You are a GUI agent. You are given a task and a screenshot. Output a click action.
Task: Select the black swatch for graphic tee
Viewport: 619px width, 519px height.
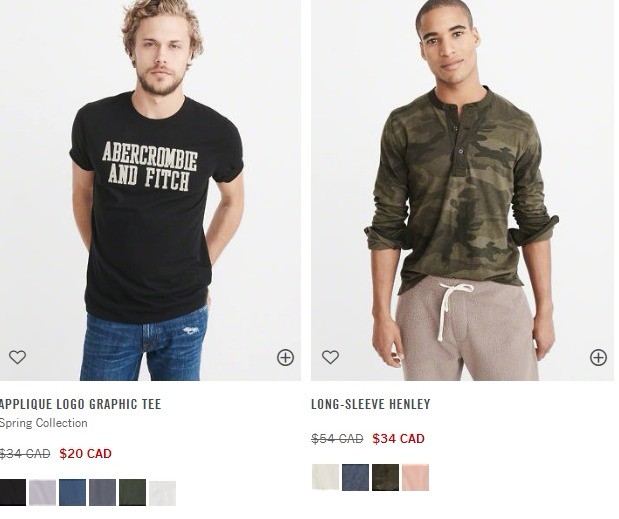(x=13, y=492)
